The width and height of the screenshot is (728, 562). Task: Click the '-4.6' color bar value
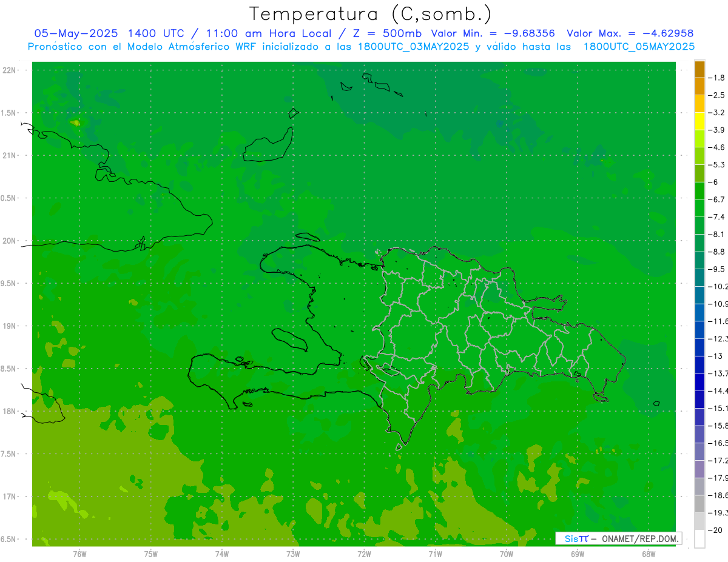coord(717,147)
